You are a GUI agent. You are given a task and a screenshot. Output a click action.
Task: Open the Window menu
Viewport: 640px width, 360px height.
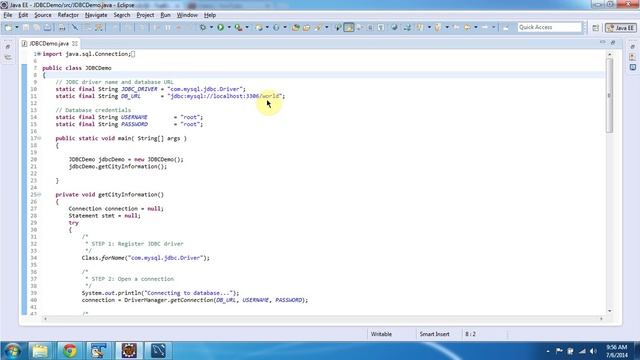187,15
